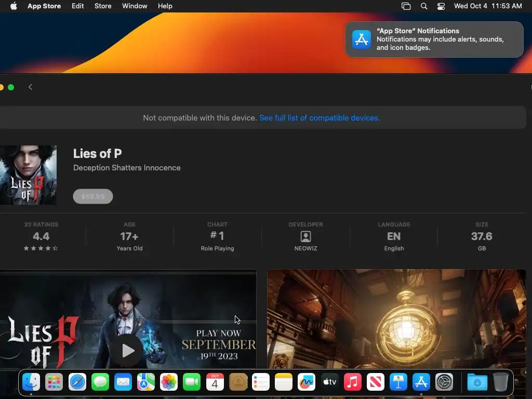532x399 pixels.
Task: Open the Store menu
Action: click(103, 6)
